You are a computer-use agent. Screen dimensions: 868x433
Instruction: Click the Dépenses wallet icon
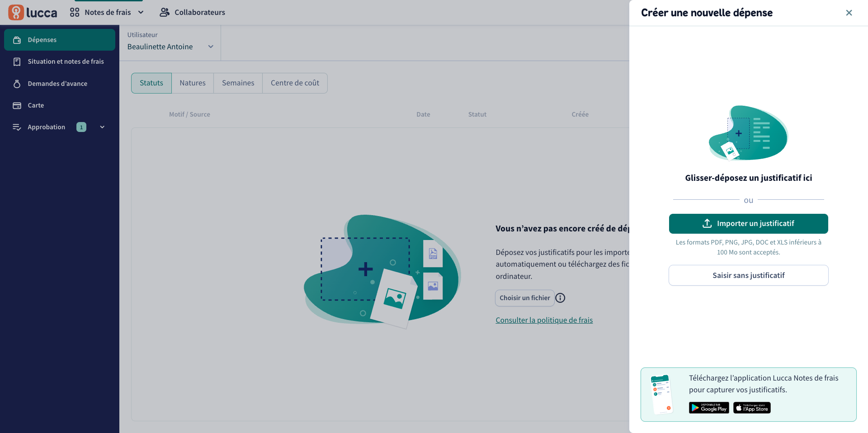tap(17, 40)
